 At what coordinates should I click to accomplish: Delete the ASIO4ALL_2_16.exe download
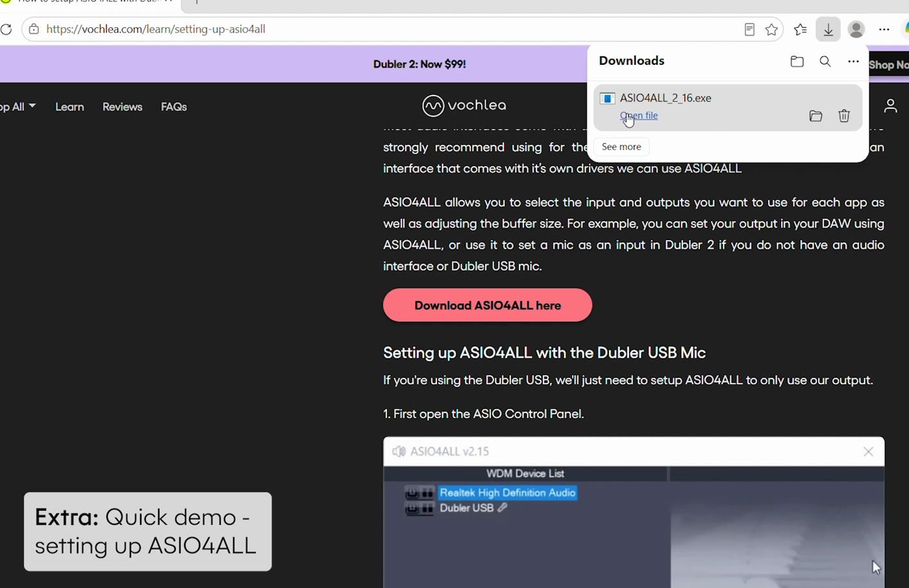[x=844, y=116]
